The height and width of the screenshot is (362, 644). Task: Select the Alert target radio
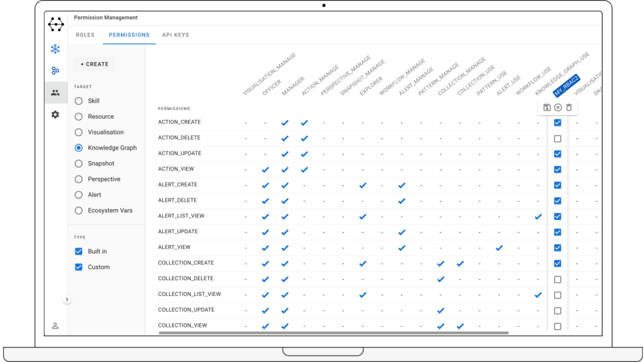coord(79,195)
